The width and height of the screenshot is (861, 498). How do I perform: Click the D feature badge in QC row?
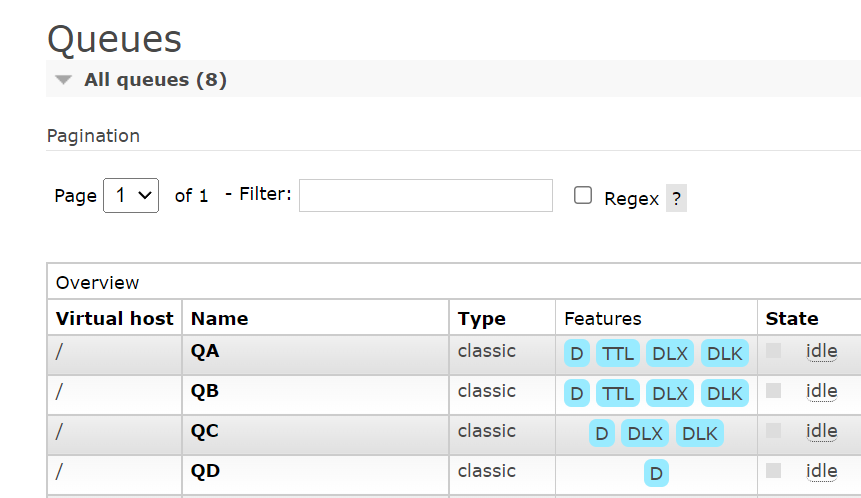pos(602,433)
